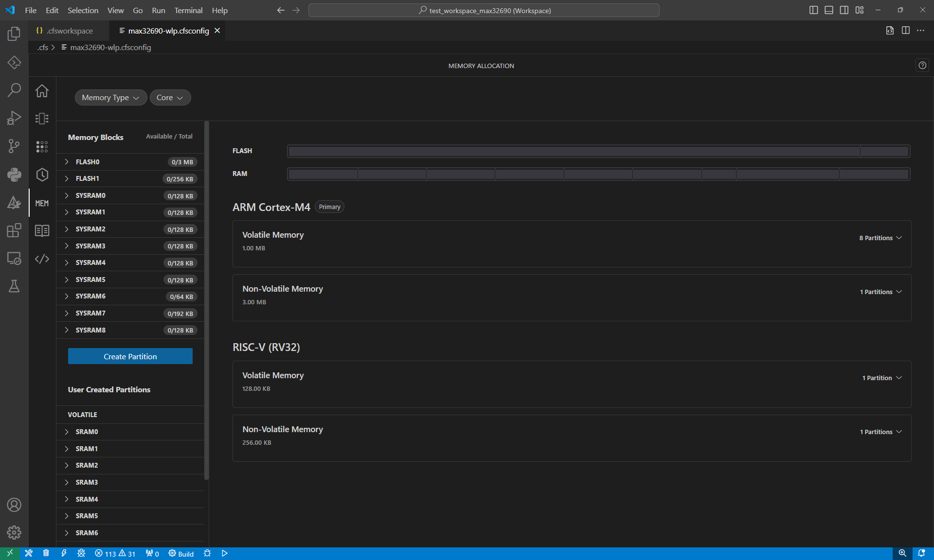Select the pinout configuration icon in CFS sidebar
The image size is (934, 560).
point(42,118)
